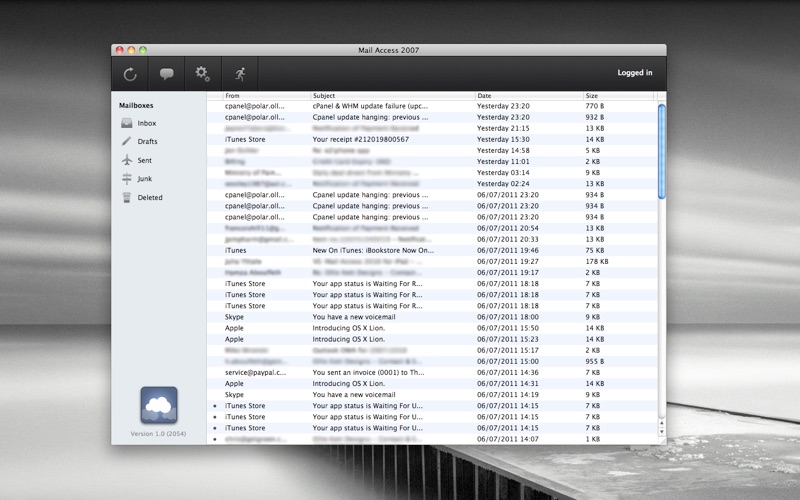Open the New On iTunes iBookstore email
Image resolution: width=800 pixels, height=500 pixels.
pyautogui.click(x=432, y=251)
